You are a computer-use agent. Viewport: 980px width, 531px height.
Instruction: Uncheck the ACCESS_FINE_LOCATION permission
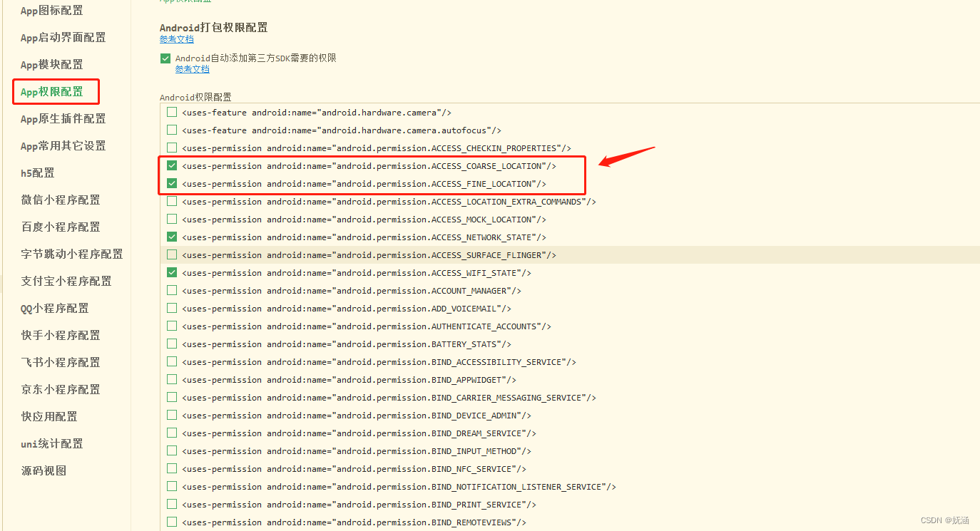click(171, 183)
